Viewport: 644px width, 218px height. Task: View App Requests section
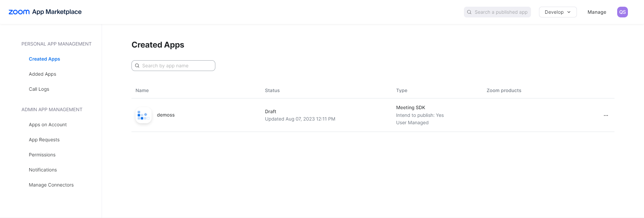(x=44, y=140)
